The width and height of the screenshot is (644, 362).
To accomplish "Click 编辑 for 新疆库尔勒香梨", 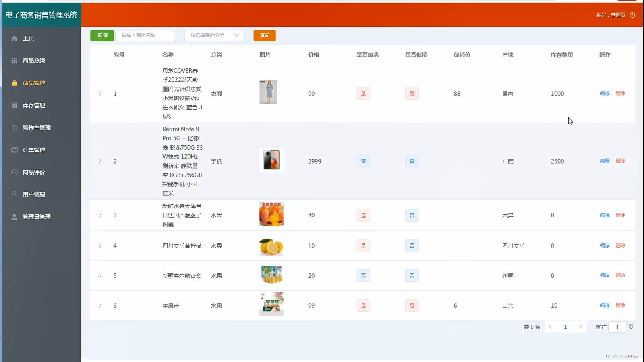I will [x=605, y=275].
